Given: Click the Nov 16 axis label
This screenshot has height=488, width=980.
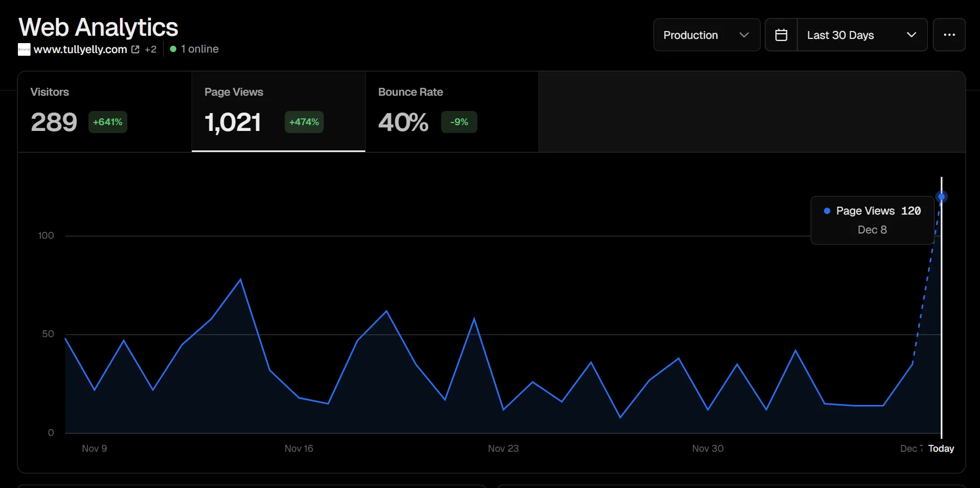Looking at the screenshot, I should click(299, 449).
